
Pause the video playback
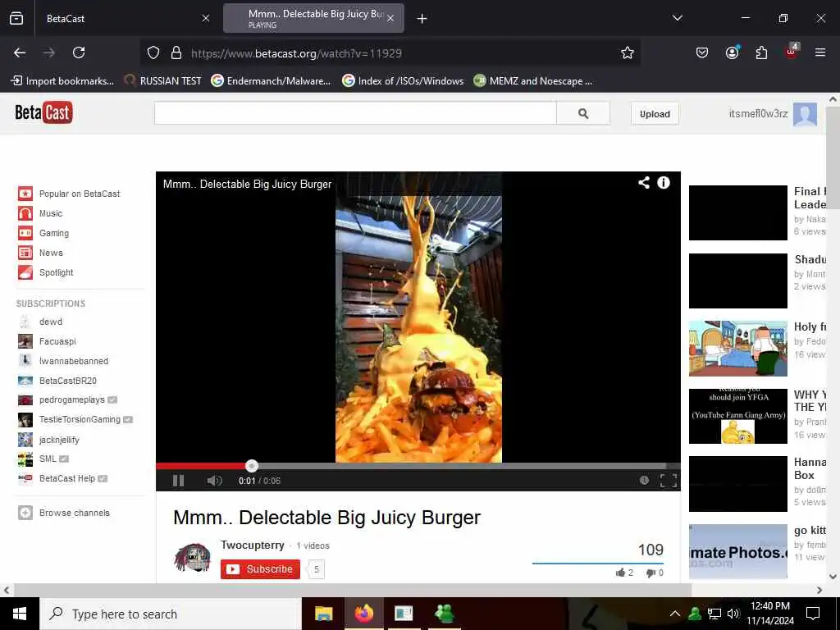coord(178,481)
